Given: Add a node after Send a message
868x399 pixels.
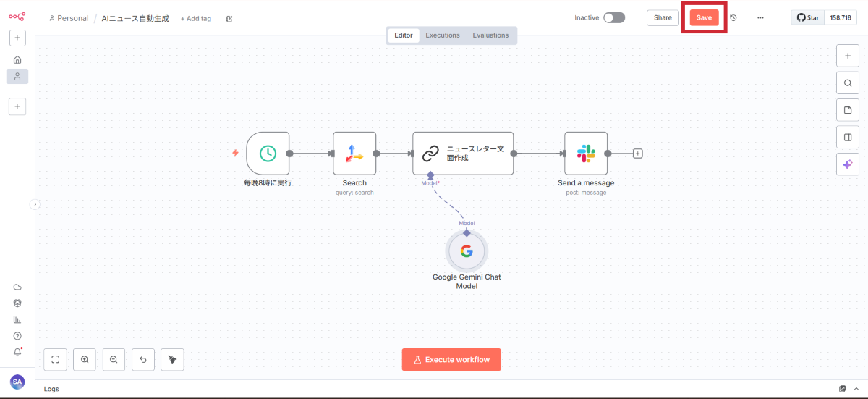Looking at the screenshot, I should pyautogui.click(x=637, y=154).
